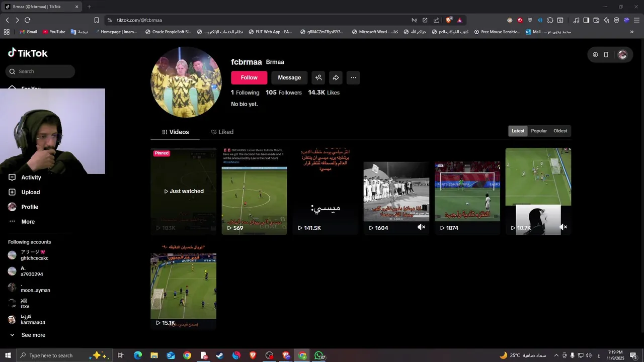Switch to the Videos tab
644x362 pixels.
175,132
